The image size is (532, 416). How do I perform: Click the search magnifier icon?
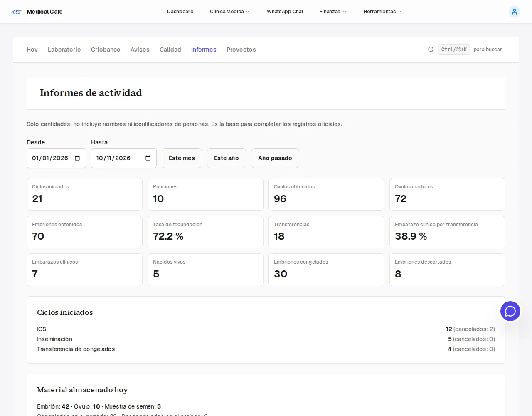[x=431, y=50]
